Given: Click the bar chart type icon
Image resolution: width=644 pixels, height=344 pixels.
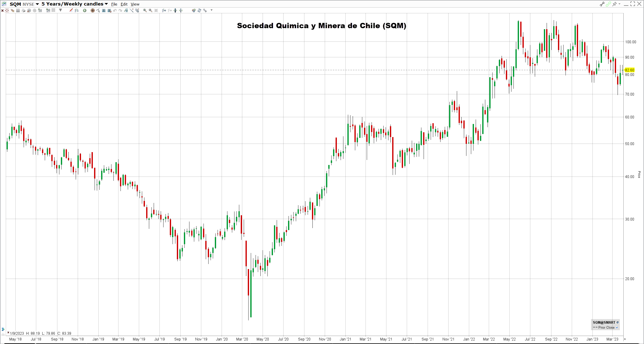Looking at the screenshot, I should click(77, 10).
